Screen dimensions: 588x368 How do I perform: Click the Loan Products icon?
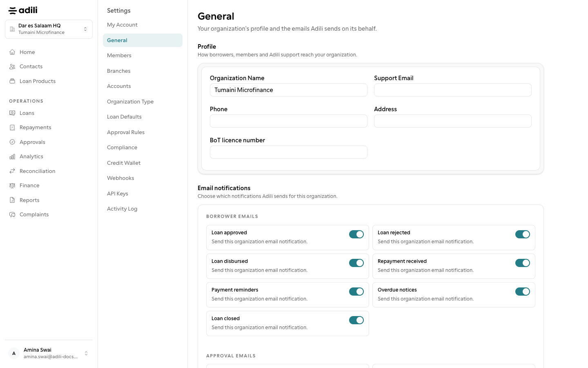click(x=12, y=81)
